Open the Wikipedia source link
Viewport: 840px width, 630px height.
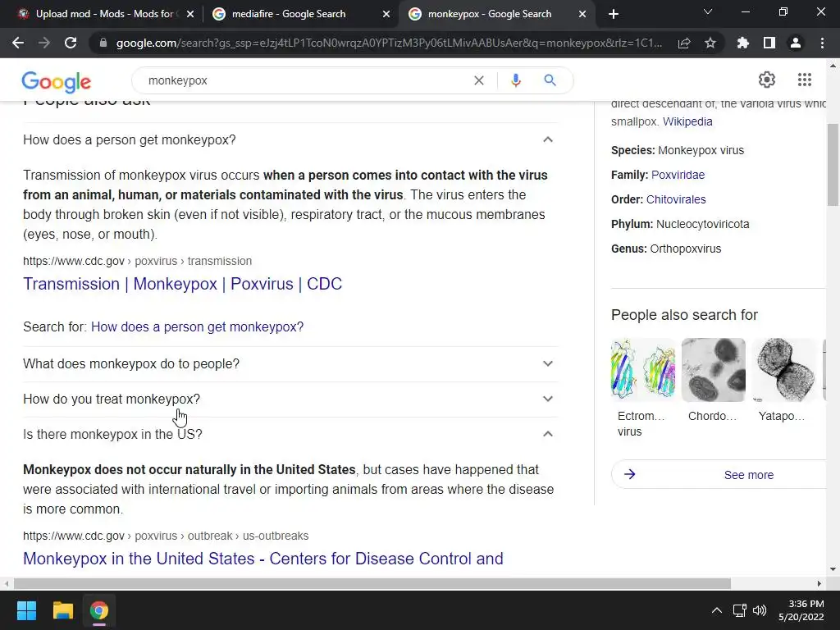pyautogui.click(x=687, y=121)
